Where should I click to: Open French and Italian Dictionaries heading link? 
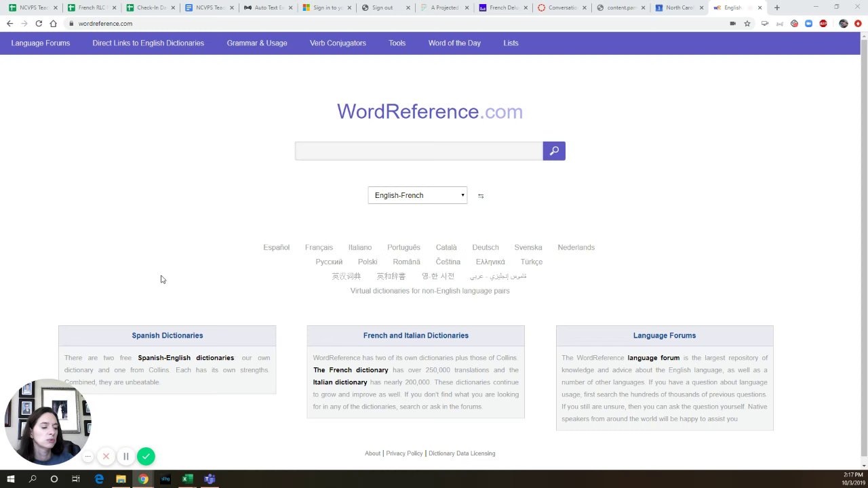416,335
